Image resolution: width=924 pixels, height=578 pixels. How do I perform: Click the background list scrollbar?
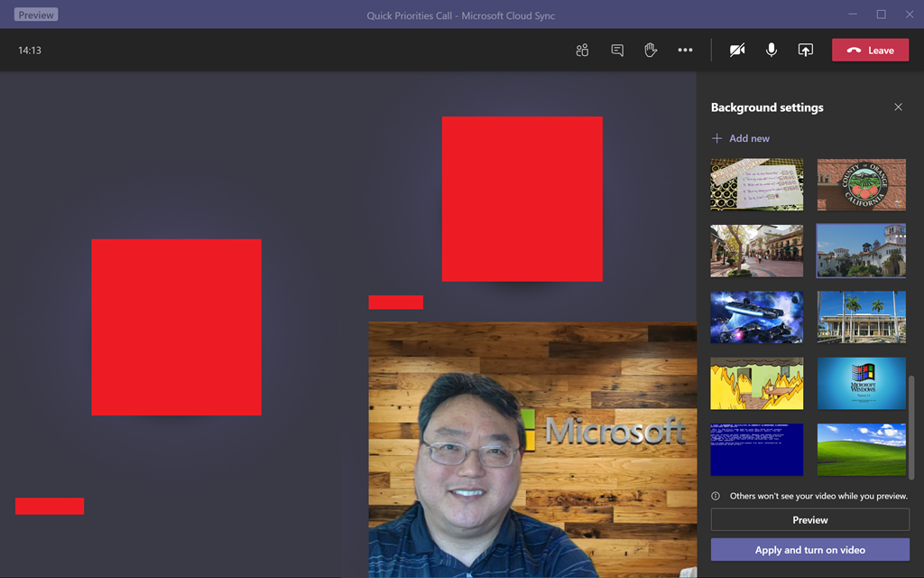click(910, 424)
